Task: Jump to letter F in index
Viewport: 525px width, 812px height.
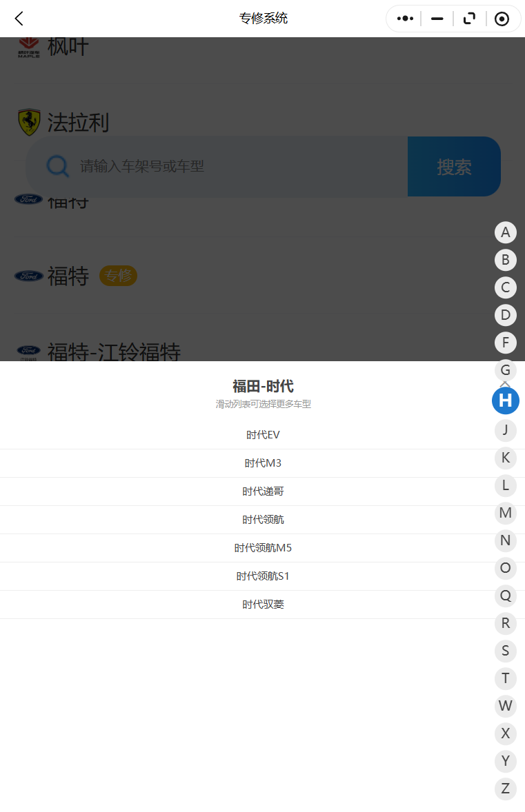Action: coord(505,343)
